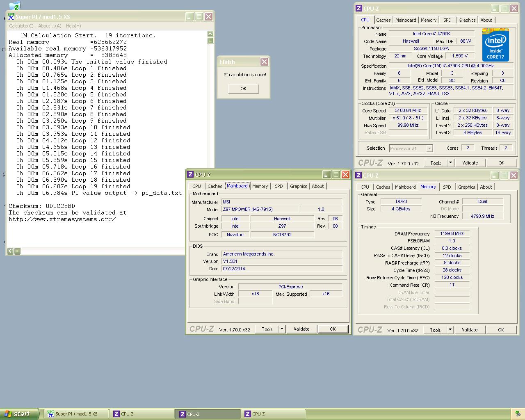Select Graphics tab in CPU-Z Mainboard window
The image size is (525, 420).
pos(299,186)
